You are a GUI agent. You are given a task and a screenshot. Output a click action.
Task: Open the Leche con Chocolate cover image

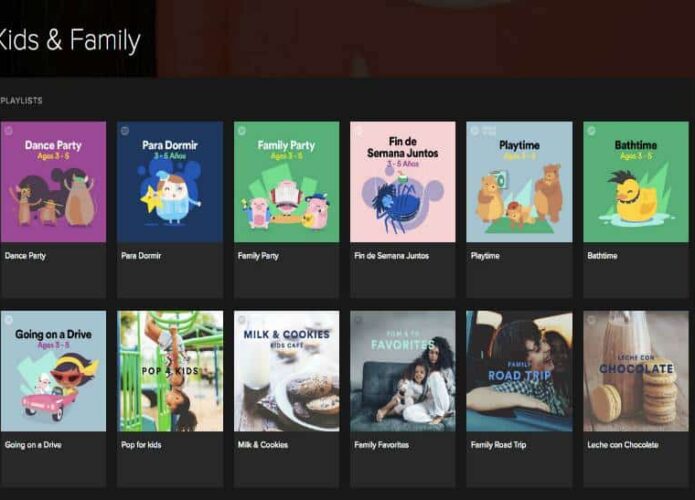pos(636,371)
